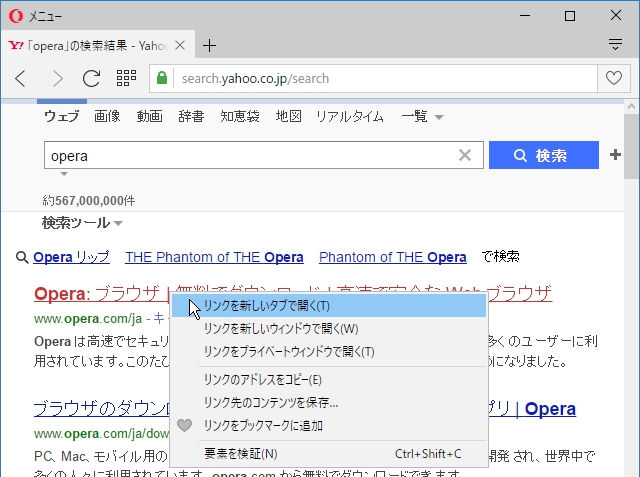Open the Opera menu button
This screenshot has height=477, width=640.
pyautogui.click(x=35, y=16)
